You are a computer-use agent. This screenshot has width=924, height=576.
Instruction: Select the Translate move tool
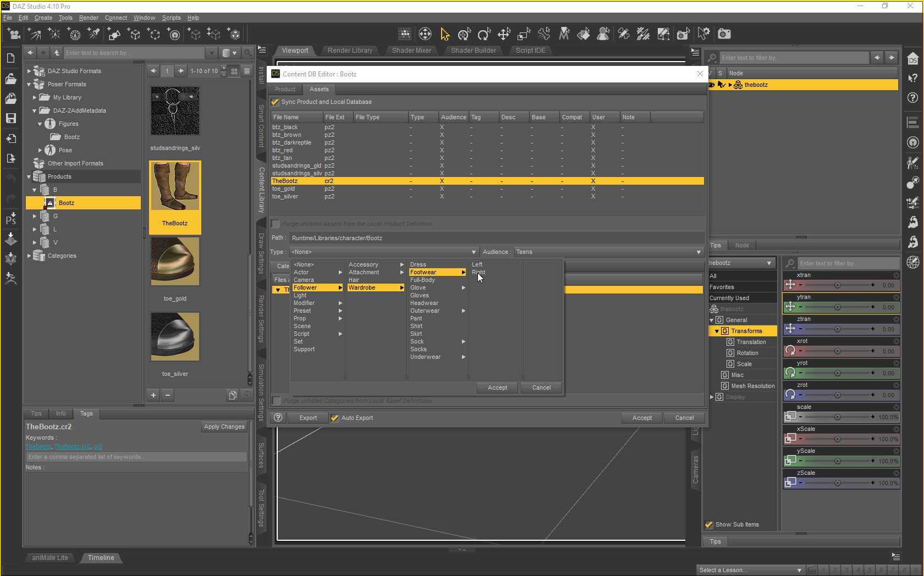(x=504, y=35)
